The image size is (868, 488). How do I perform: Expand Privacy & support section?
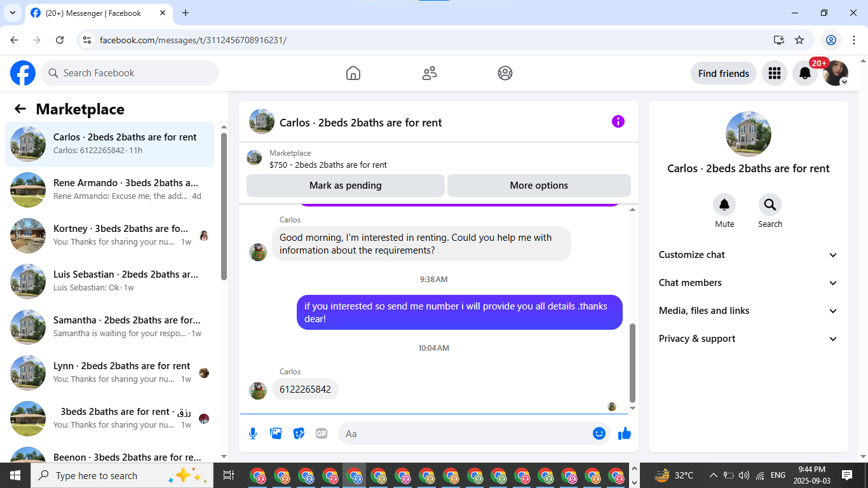749,339
